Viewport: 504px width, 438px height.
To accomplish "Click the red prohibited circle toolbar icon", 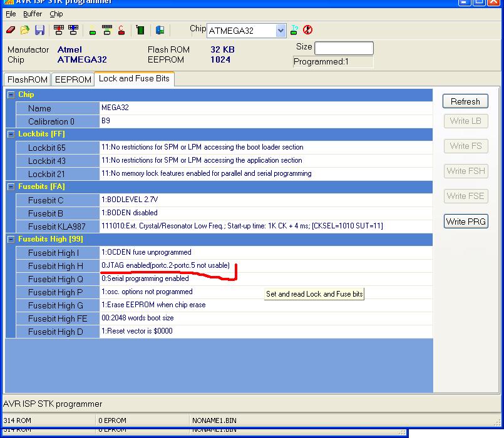I will pos(307,30).
